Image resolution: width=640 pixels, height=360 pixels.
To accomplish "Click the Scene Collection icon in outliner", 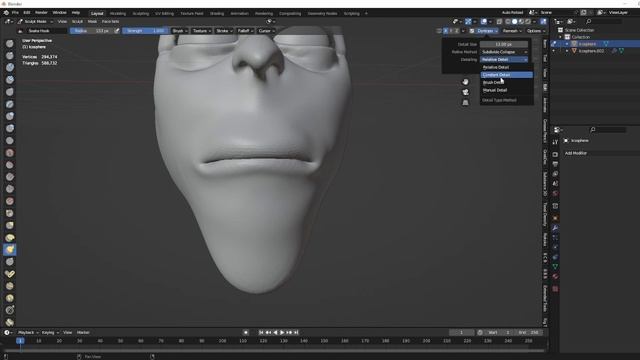I will coord(560,30).
